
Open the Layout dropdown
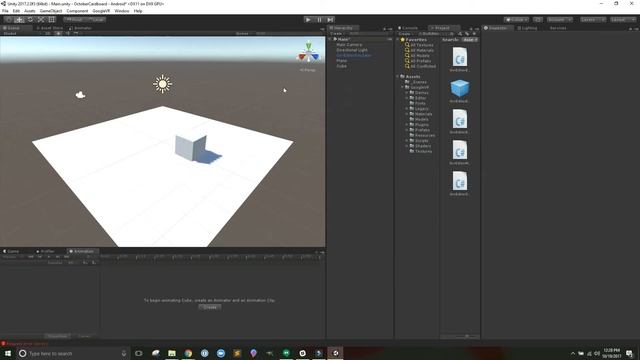point(623,19)
